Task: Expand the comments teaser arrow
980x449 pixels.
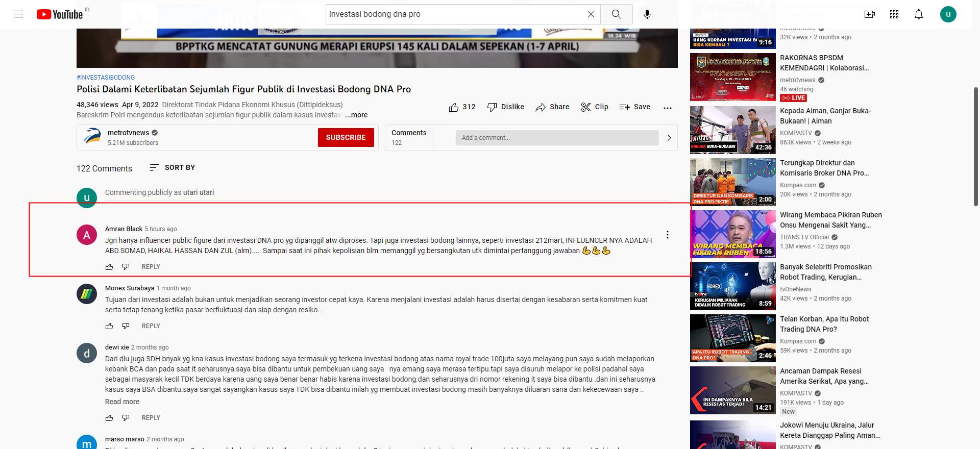Action: coord(669,138)
